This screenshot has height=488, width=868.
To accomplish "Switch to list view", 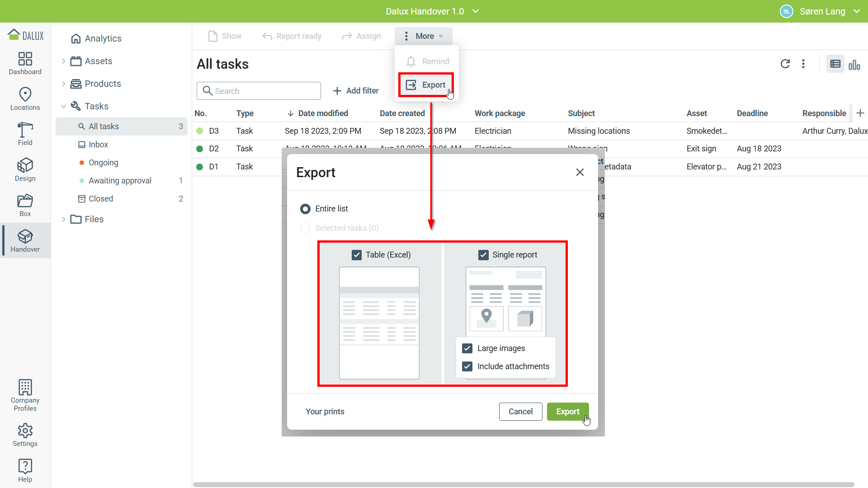I will [x=835, y=64].
